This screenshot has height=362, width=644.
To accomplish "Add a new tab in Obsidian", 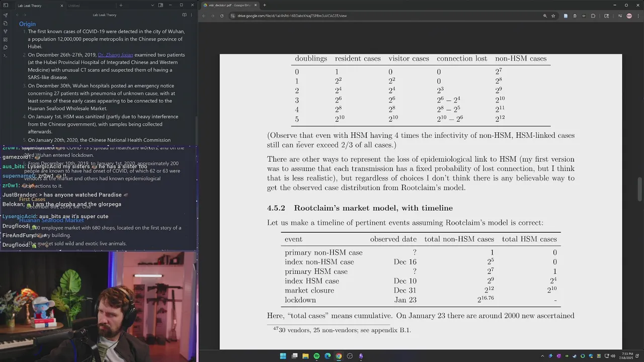I will (121, 6).
